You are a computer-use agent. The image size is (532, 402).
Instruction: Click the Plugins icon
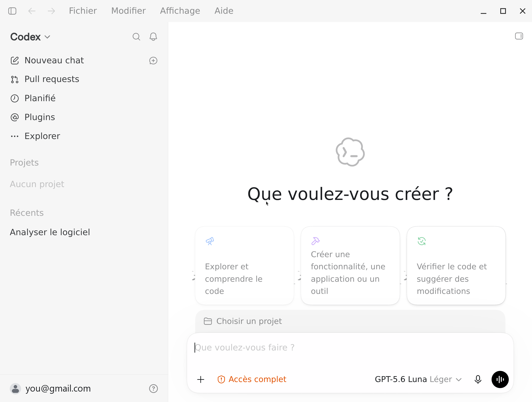(15, 117)
